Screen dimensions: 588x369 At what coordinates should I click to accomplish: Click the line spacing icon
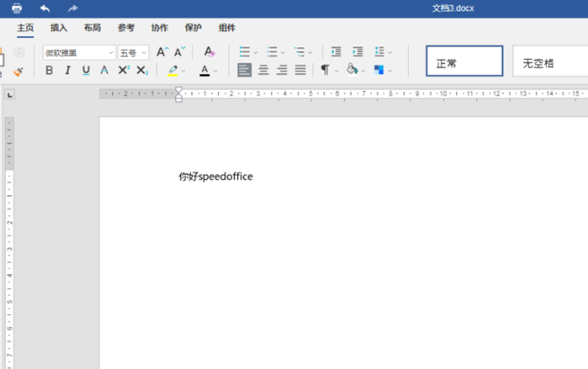click(379, 52)
